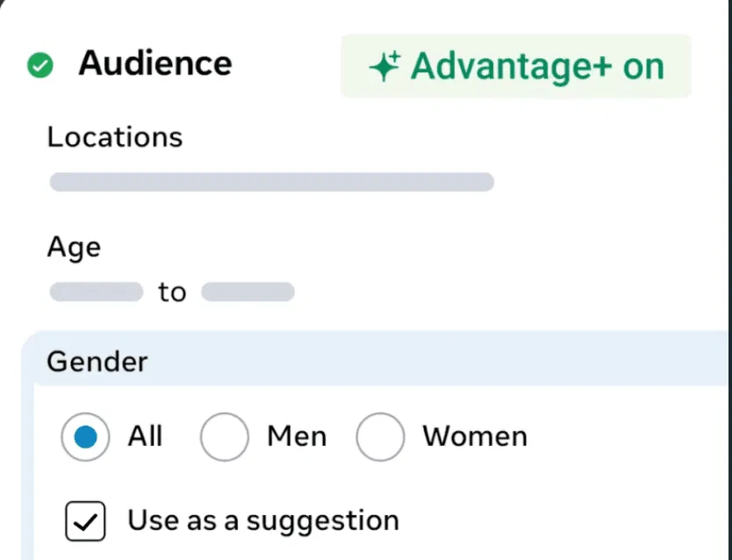732x560 pixels.
Task: Click the green Audience completion checkmark icon
Action: tap(39, 64)
